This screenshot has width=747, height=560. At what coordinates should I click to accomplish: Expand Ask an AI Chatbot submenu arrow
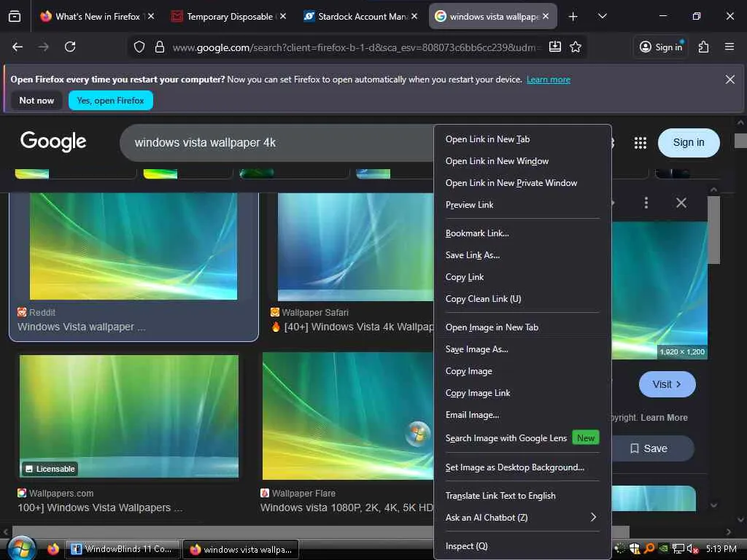pos(593,517)
